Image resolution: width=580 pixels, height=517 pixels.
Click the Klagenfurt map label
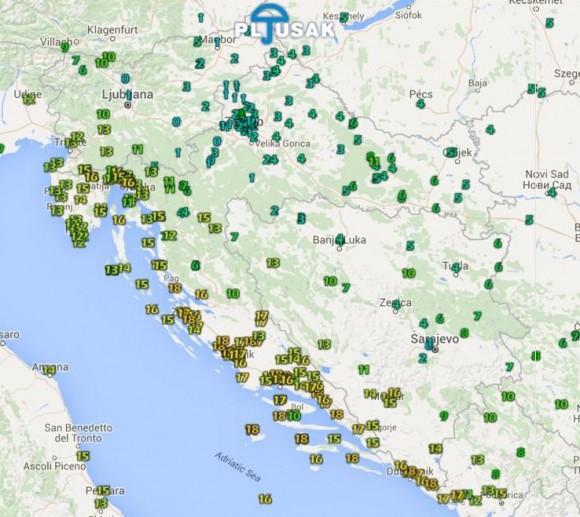tap(112, 30)
